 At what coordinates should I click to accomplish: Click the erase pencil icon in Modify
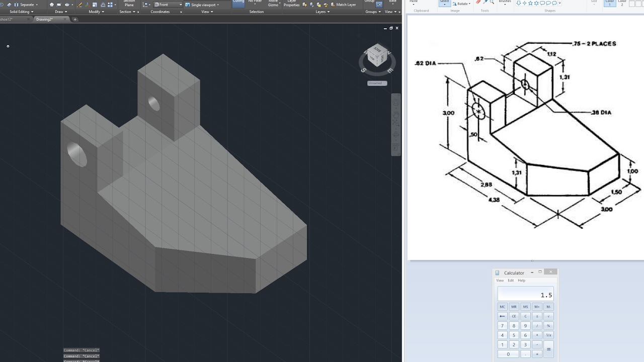[79, 5]
